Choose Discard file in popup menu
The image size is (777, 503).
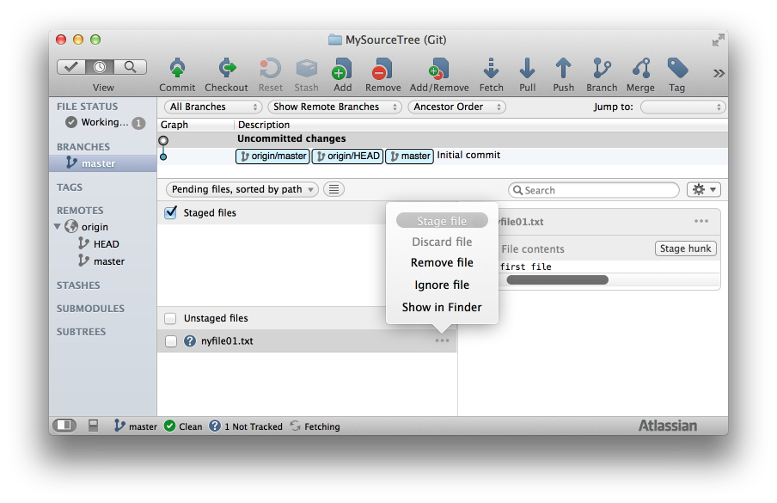tap(442, 242)
